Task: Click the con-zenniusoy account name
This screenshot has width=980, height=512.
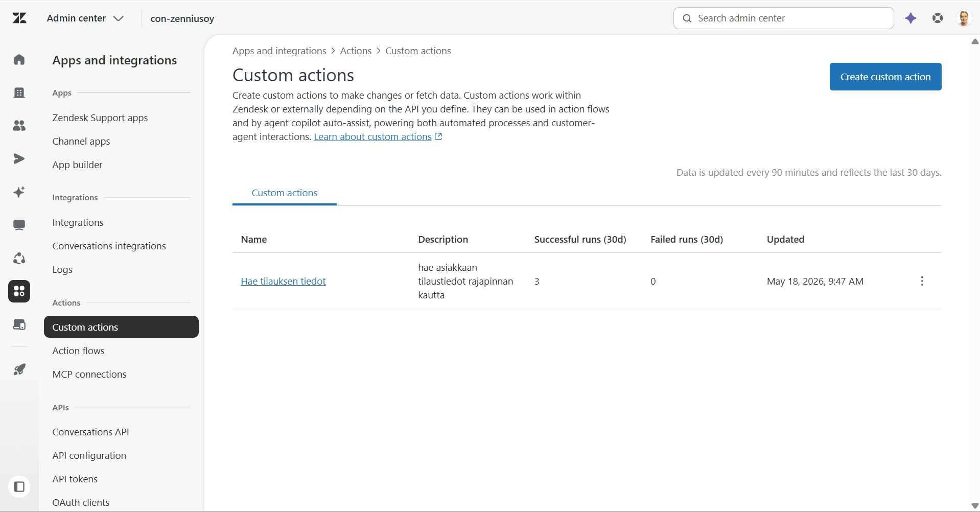Action: click(182, 19)
